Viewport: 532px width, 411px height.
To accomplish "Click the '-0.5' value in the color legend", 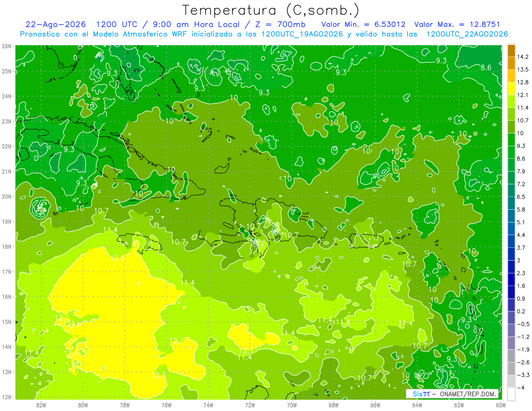I will pos(523,324).
